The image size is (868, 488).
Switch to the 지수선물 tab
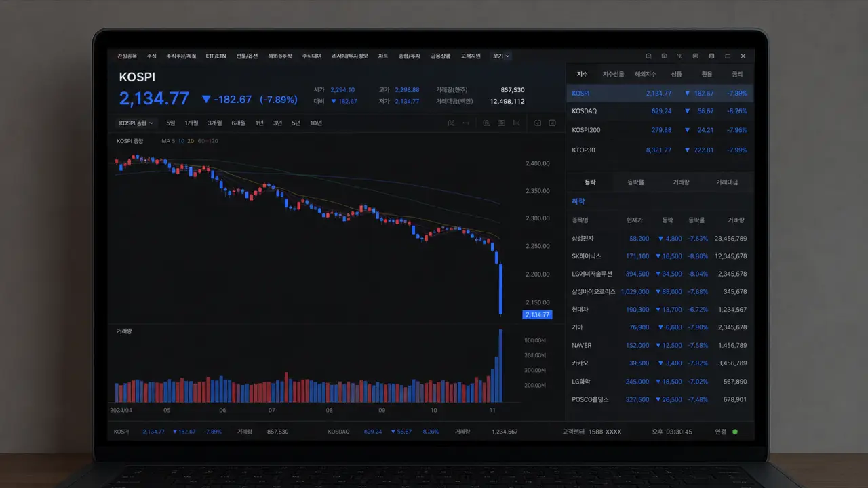click(x=614, y=74)
